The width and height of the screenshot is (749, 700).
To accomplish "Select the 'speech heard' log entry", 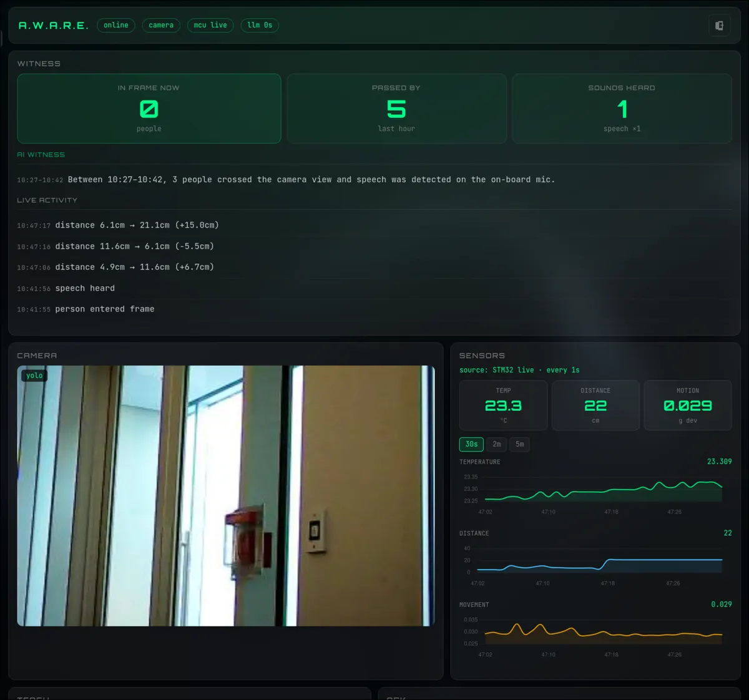I will [374, 288].
